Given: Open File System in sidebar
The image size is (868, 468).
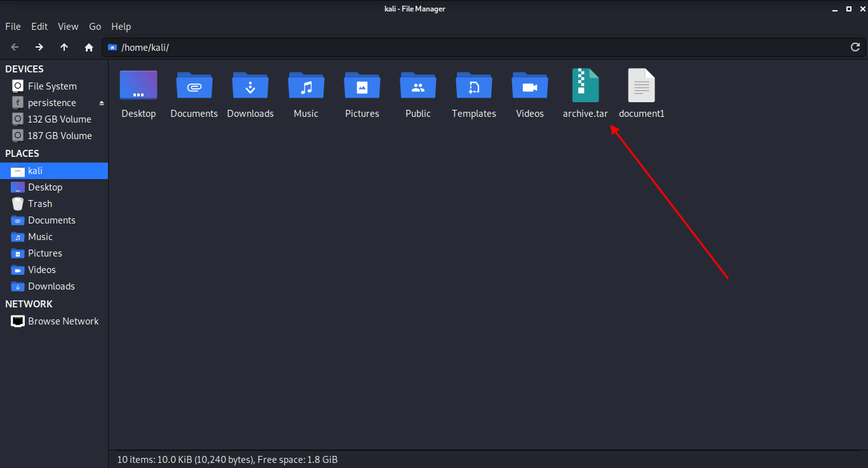Looking at the screenshot, I should coord(52,86).
